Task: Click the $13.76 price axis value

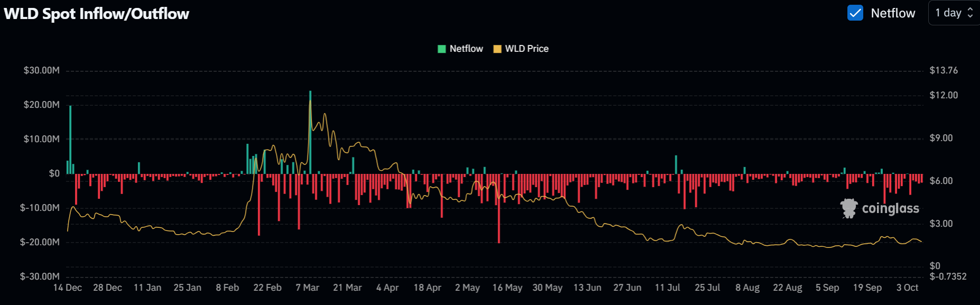Action: [944, 70]
